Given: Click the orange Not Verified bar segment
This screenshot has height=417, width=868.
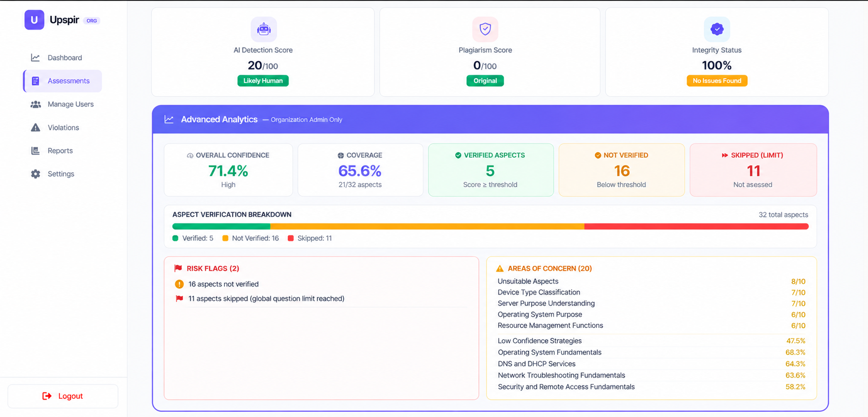Looking at the screenshot, I should click(x=427, y=226).
